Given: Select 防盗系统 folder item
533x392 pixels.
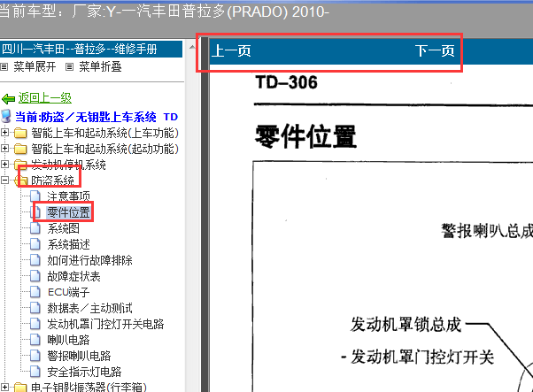Looking at the screenshot, I should pyautogui.click(x=52, y=181).
